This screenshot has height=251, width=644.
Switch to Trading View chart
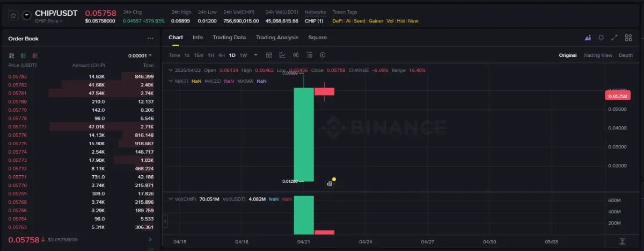(598, 55)
